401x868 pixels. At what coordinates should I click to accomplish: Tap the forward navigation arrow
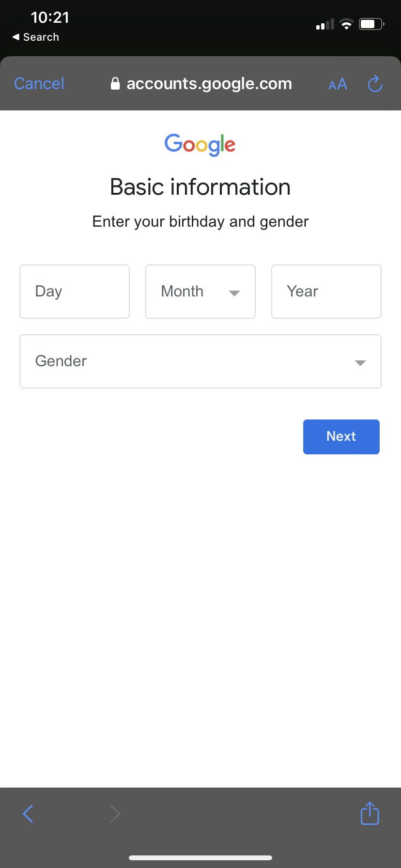pos(115,814)
